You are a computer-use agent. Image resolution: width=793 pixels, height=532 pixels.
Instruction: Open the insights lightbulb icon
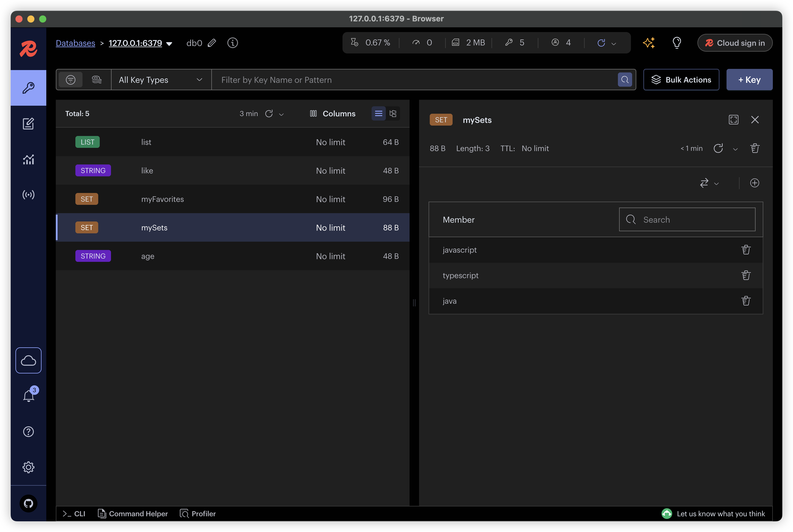click(x=676, y=43)
